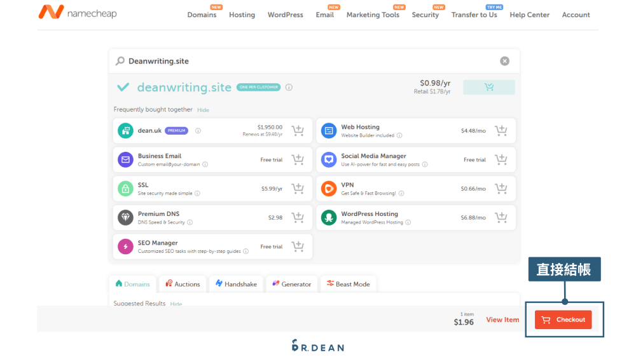Open info icon beside dean.uk PREMIUM badge
The width and height of the screenshot is (636, 364).
[198, 130]
